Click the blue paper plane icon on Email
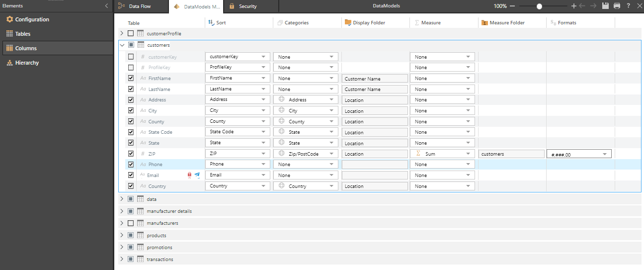 coord(197,175)
